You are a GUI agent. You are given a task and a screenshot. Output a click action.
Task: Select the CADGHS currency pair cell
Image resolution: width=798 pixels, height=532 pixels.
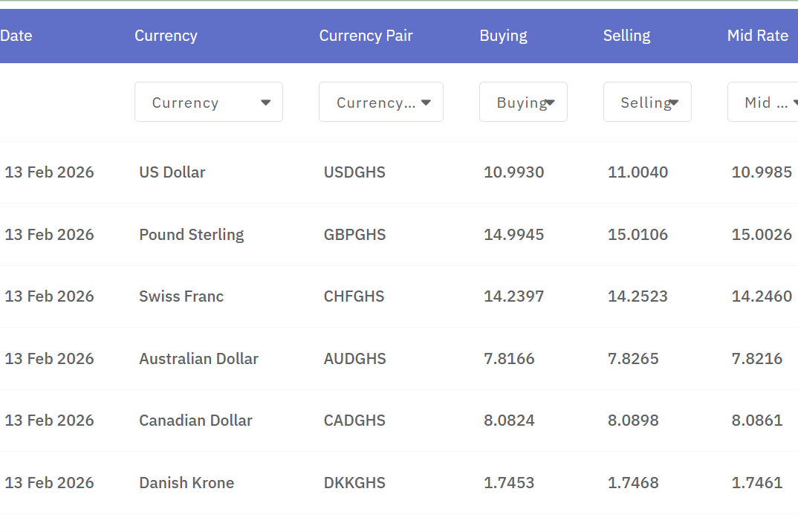354,421
